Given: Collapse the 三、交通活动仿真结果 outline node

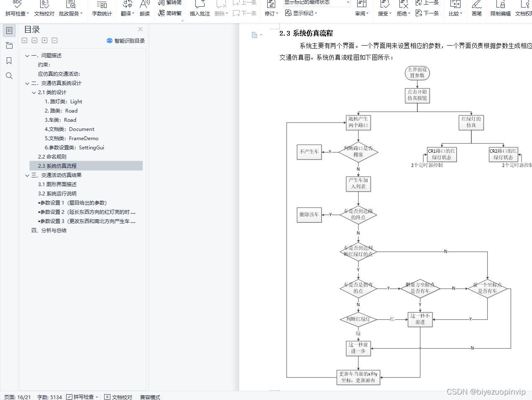Looking at the screenshot, I should [27, 175].
